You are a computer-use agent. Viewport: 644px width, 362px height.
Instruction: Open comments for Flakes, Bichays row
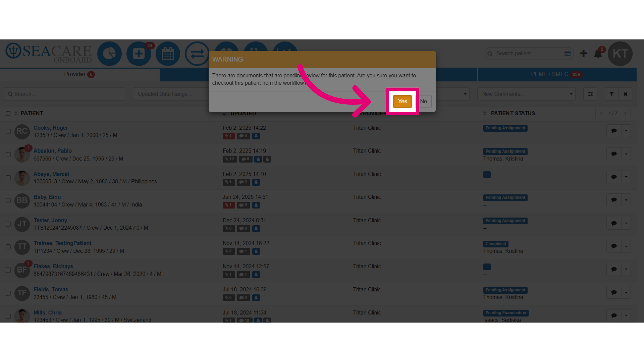point(614,269)
